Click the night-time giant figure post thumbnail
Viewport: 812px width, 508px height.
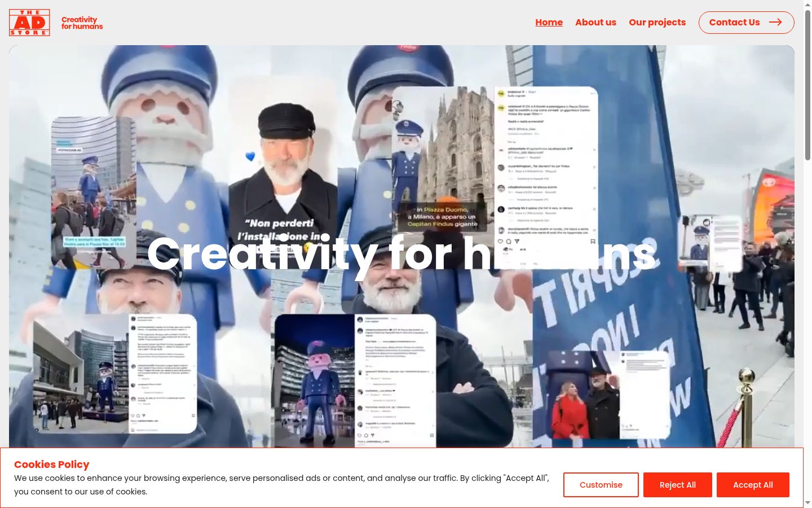click(x=314, y=381)
